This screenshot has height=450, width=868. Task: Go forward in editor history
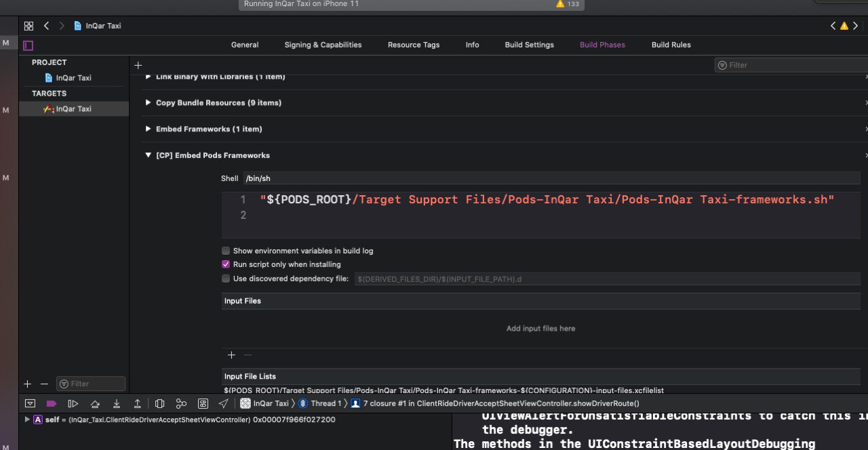click(x=62, y=26)
